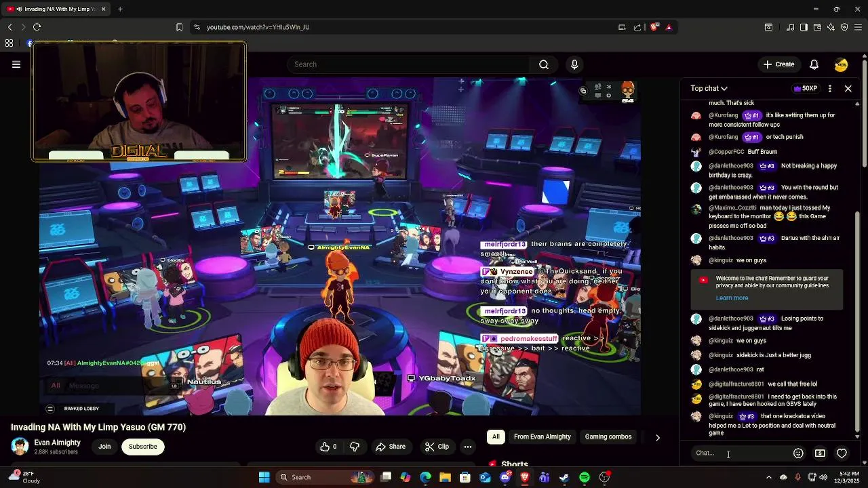
Task: Send a heart reaction in live chat
Action: point(842,453)
